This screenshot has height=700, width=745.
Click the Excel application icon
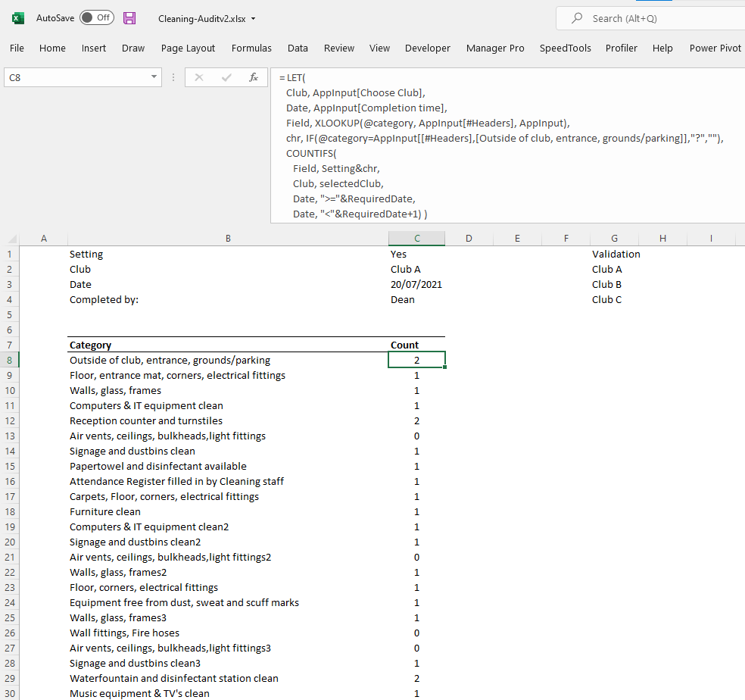point(17,18)
